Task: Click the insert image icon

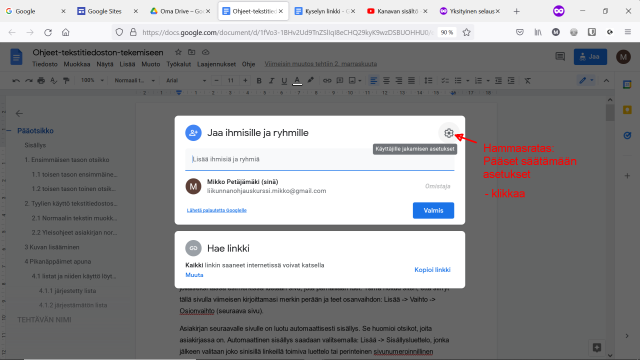Action: click(x=352, y=81)
